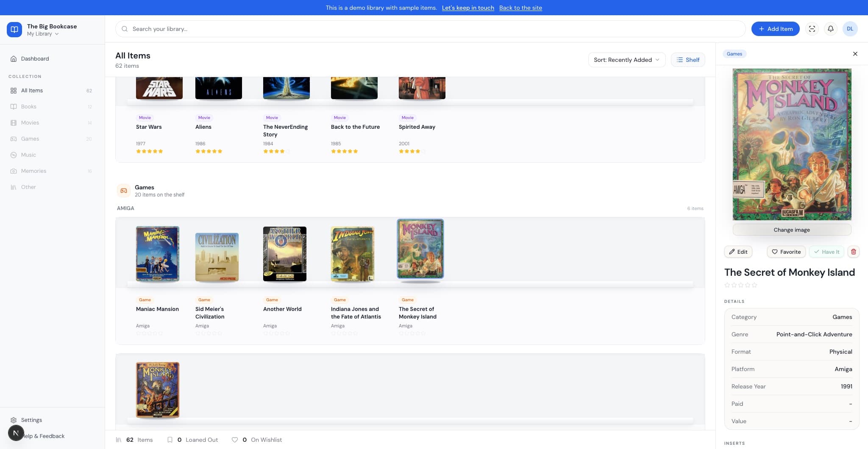
Task: Go to Music collection
Action: coord(53,155)
